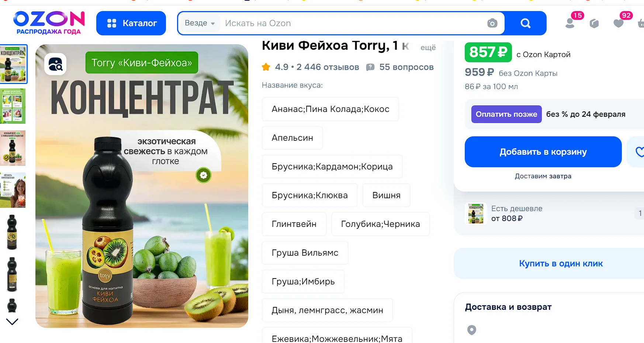Open favorites heart with 92 badge
This screenshot has width=644, height=343.
619,24
